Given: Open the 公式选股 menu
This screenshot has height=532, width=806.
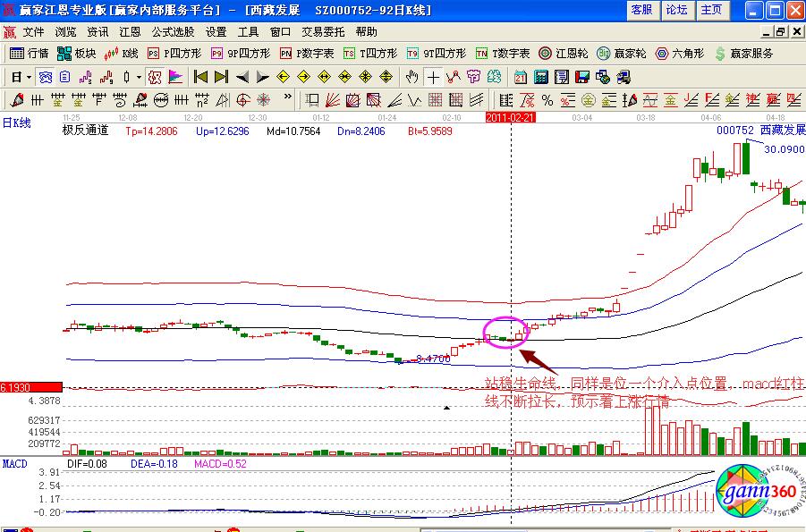Looking at the screenshot, I should click(173, 31).
